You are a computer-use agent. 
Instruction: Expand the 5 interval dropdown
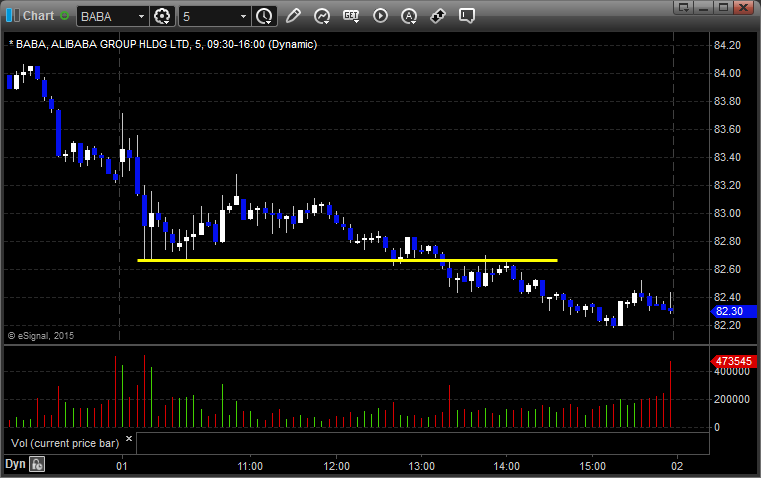click(243, 17)
